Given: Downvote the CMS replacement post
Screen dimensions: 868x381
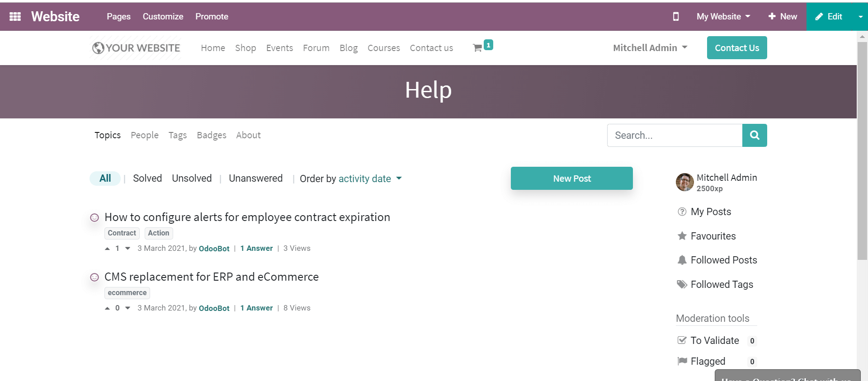Looking at the screenshot, I should (x=128, y=308).
